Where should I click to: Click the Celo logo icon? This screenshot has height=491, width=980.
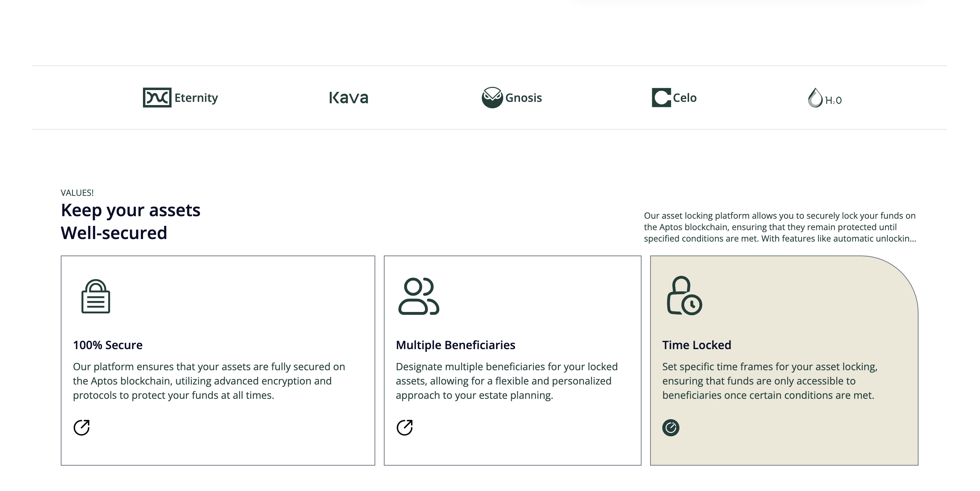click(661, 98)
